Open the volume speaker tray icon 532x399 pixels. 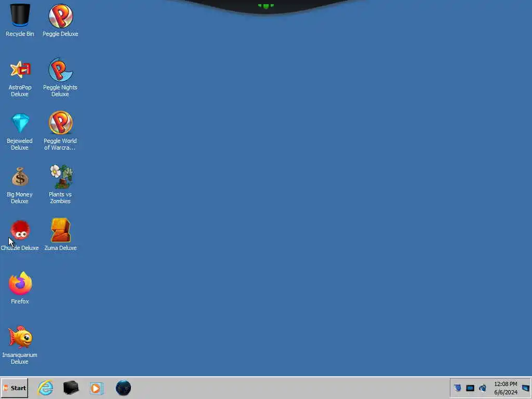[483, 388]
